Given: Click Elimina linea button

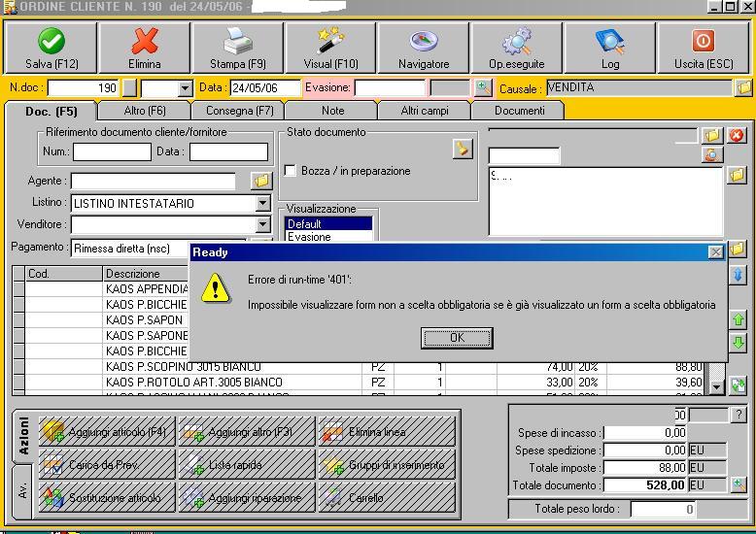Looking at the screenshot, I should tap(387, 431).
